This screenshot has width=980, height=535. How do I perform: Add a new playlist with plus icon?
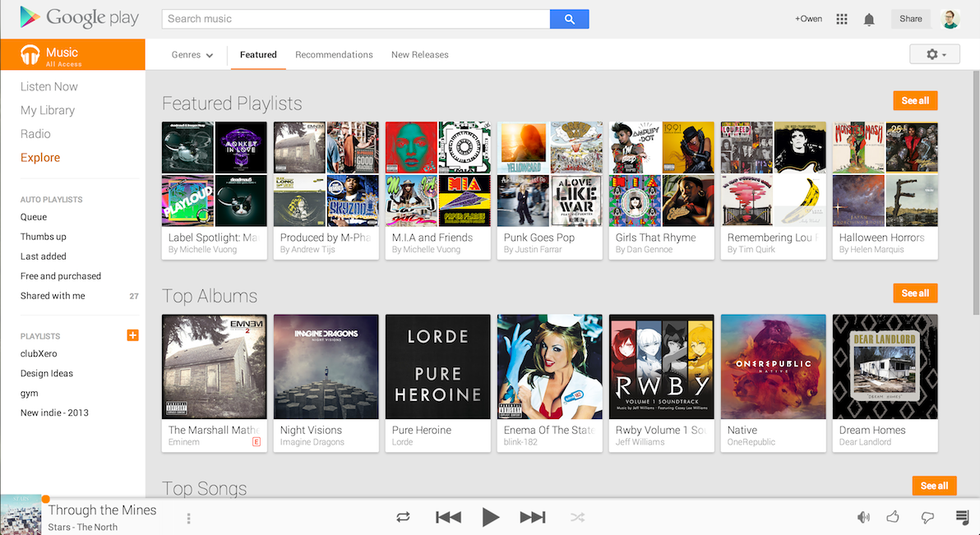133,335
